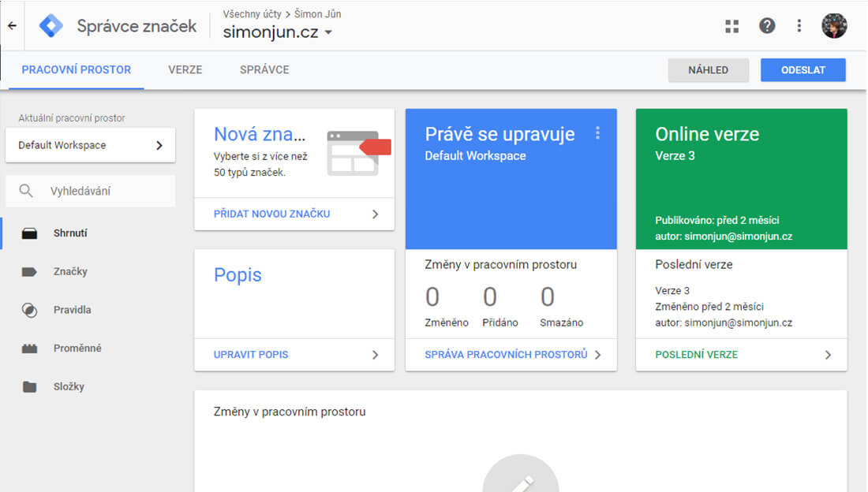Click the Pravidla trigger icon
Viewport: 868px width, 492px height.
coord(29,310)
